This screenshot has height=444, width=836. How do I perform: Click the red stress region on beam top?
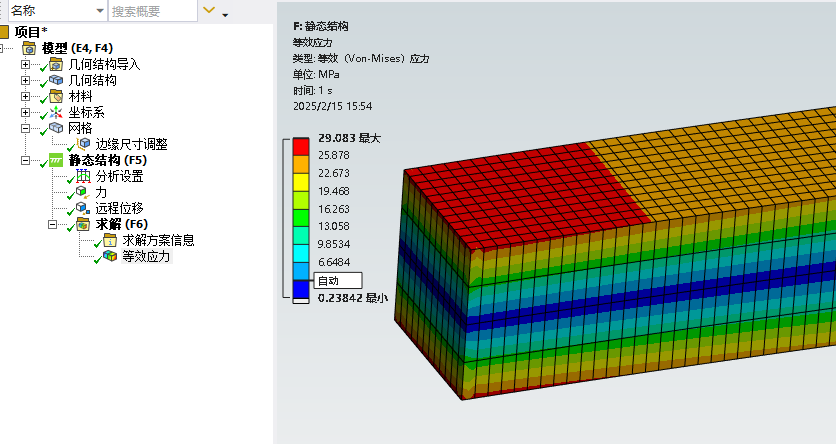(x=528, y=195)
